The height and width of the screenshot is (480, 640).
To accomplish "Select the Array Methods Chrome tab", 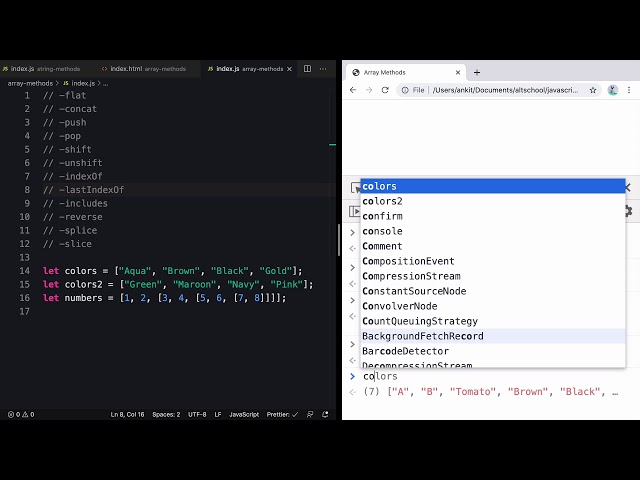I will point(404,72).
